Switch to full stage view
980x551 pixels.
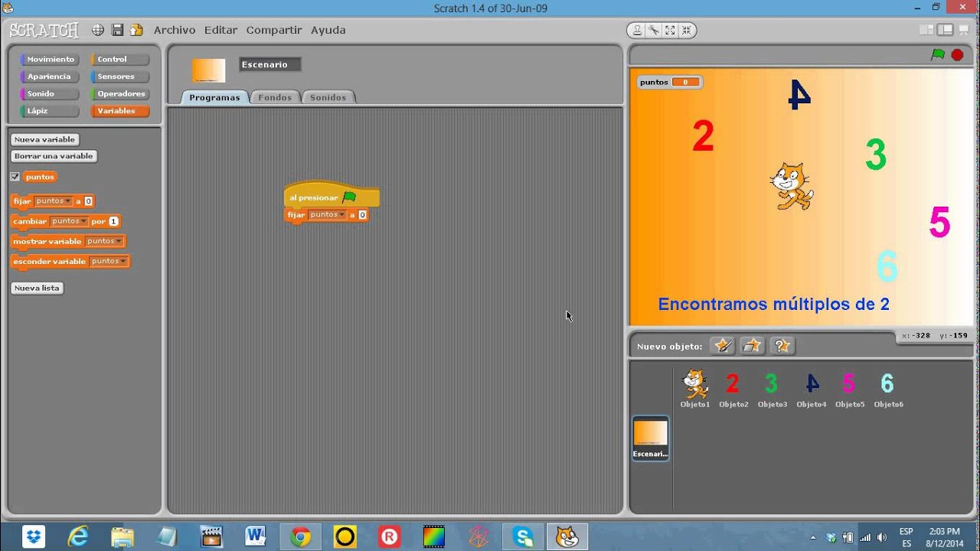click(946, 30)
